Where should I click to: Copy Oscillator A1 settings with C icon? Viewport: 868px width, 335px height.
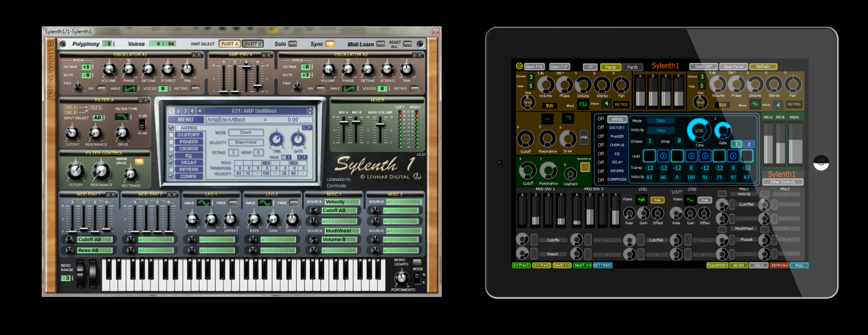194,55
